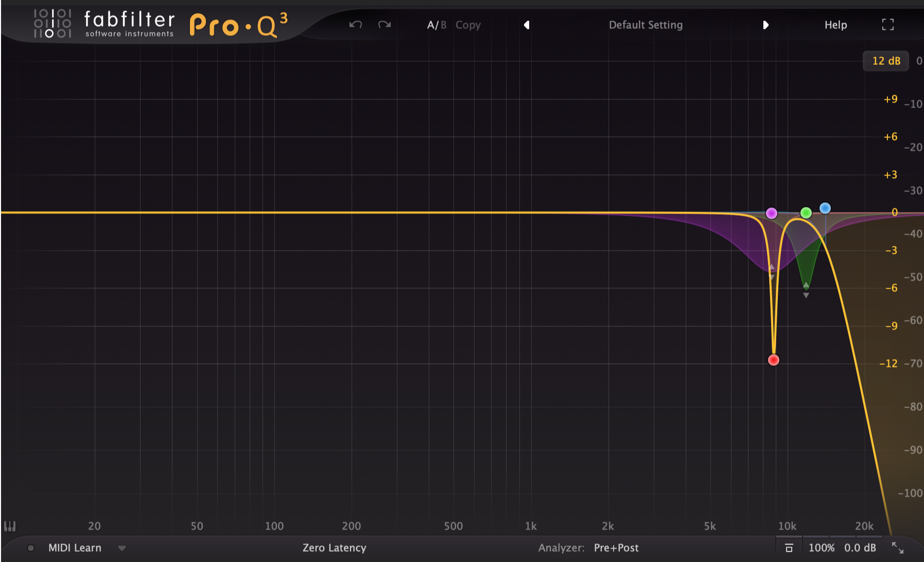924x562 pixels.
Task: Click the 0.0 dB output gain value
Action: (x=860, y=548)
